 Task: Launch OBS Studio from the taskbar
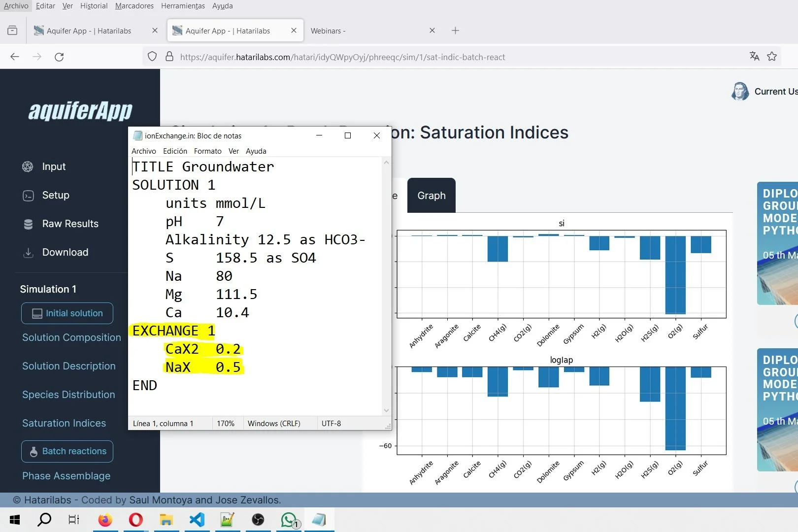point(258,520)
